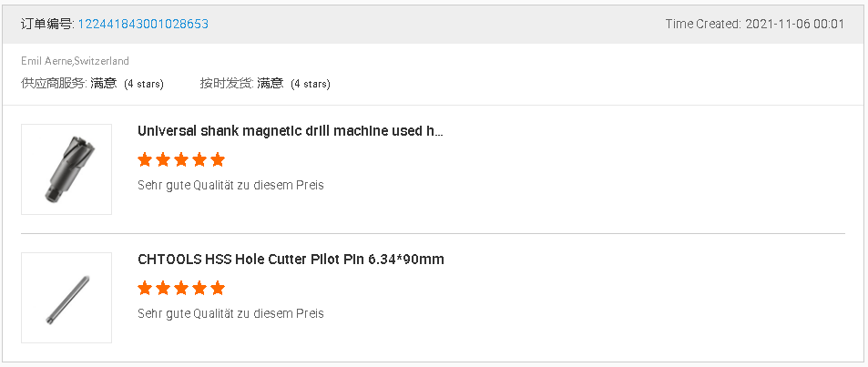The image size is (868, 367).
Task: Click second star of the drill machine rating
Action: 163,160
